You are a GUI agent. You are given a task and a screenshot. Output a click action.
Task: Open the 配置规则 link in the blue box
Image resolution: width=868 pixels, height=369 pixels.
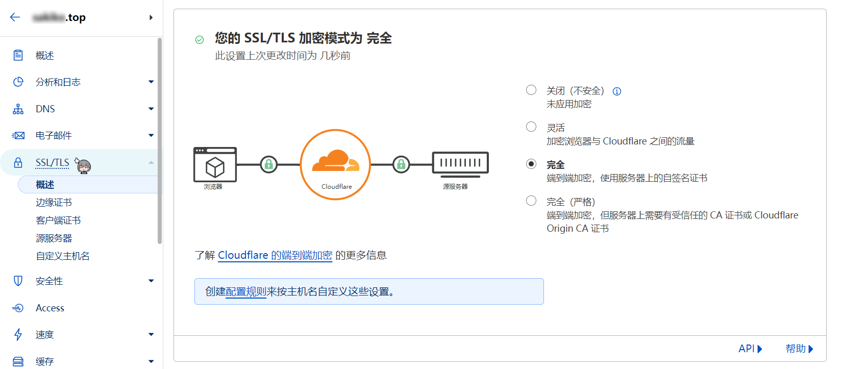pyautogui.click(x=246, y=291)
